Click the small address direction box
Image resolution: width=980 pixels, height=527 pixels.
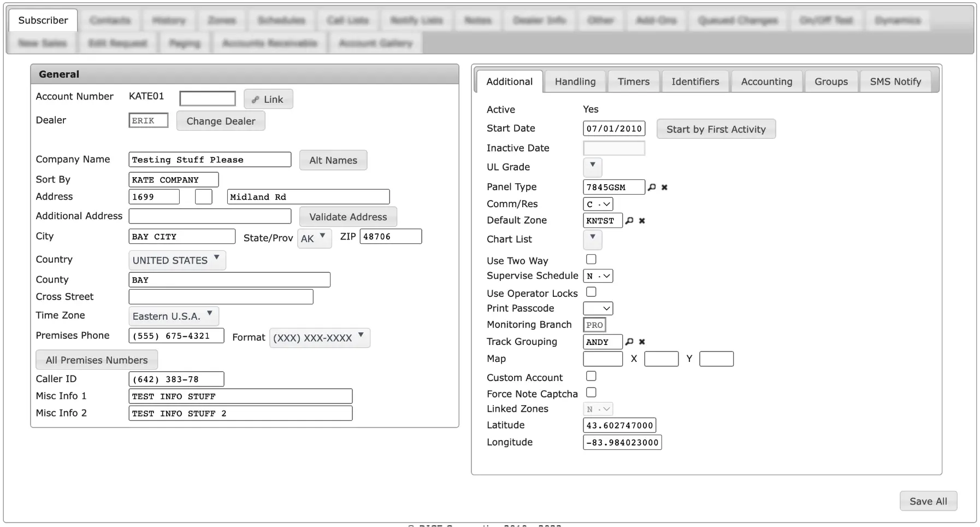click(x=203, y=197)
